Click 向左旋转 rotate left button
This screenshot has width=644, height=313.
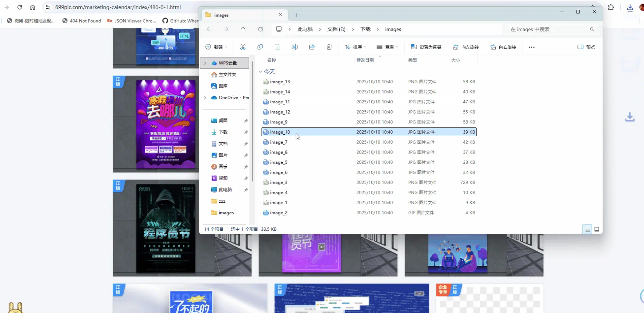click(466, 47)
